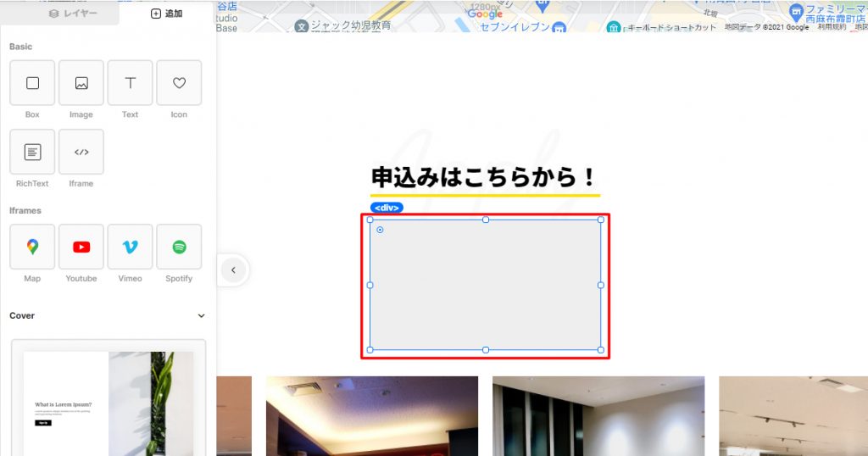Insert a Vimeo embed
The height and width of the screenshot is (456, 868).
pos(131,247)
